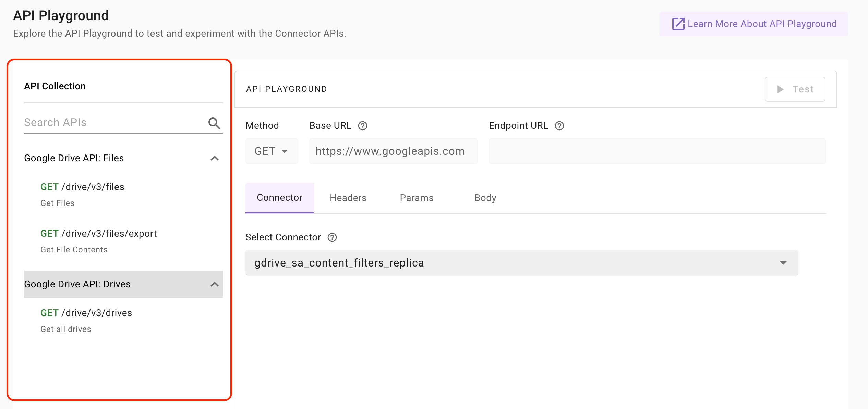The image size is (868, 409).
Task: Click Endpoint URL help icon
Action: point(559,126)
